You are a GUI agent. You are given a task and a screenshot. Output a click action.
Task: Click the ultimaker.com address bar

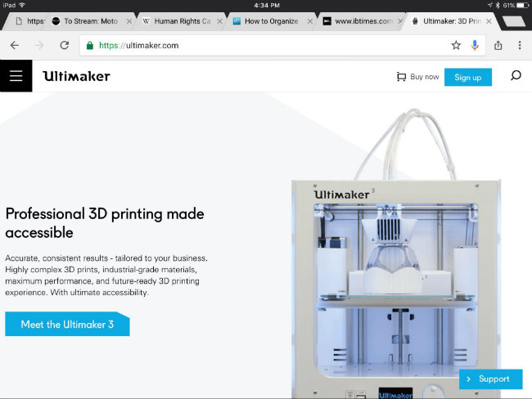click(x=264, y=45)
